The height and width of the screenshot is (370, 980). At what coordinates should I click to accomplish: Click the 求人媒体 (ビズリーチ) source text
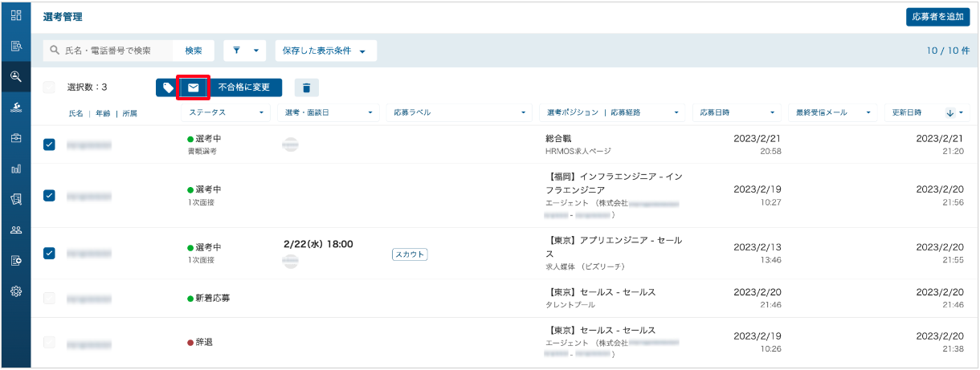[585, 266]
